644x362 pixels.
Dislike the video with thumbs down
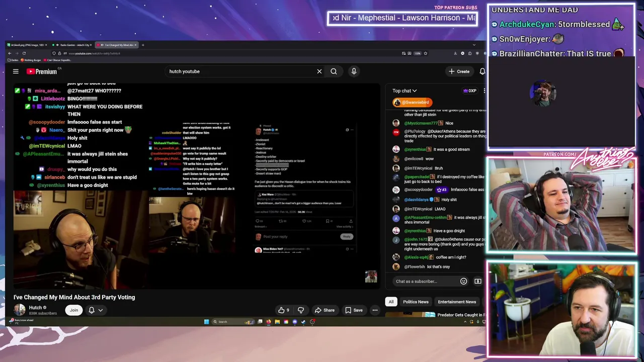point(301,310)
